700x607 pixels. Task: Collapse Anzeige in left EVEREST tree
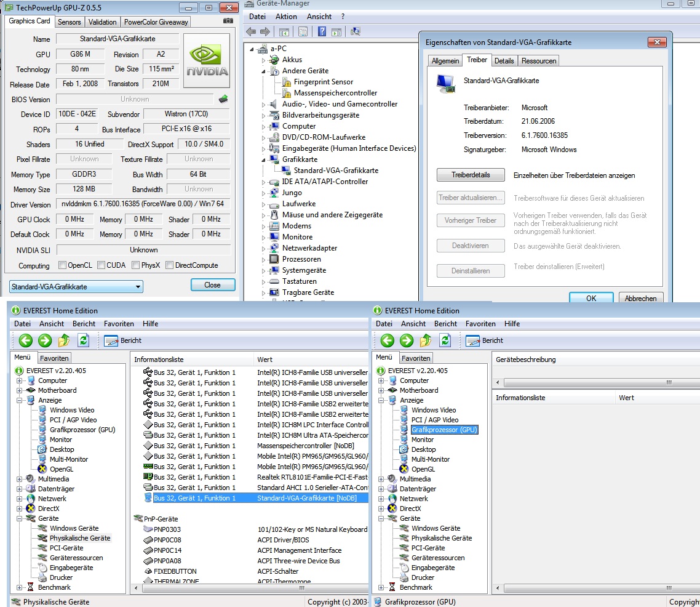(x=19, y=400)
